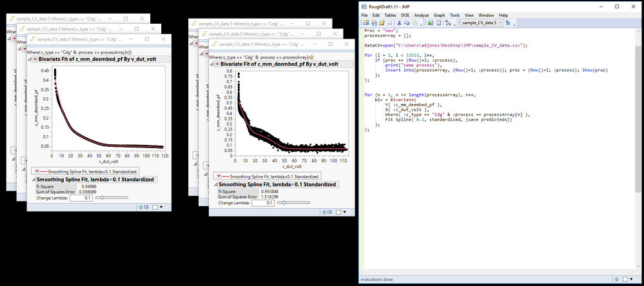Click the Cut scissors toolbar icon
This screenshot has height=286, width=644.
point(399,23)
